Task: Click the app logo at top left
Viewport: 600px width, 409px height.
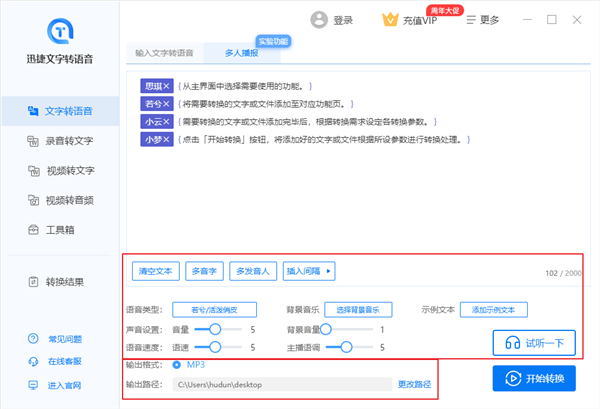Action: point(60,31)
